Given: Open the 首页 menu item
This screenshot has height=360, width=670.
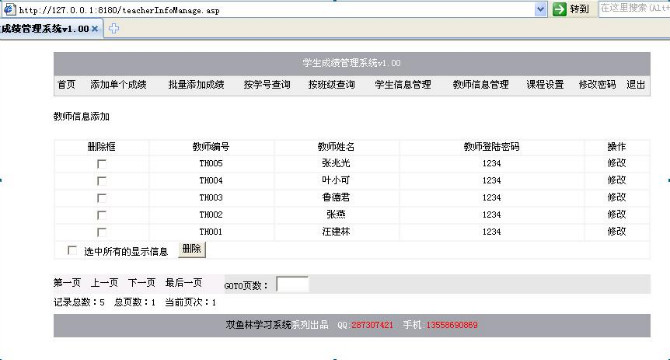Looking at the screenshot, I should point(66,85).
